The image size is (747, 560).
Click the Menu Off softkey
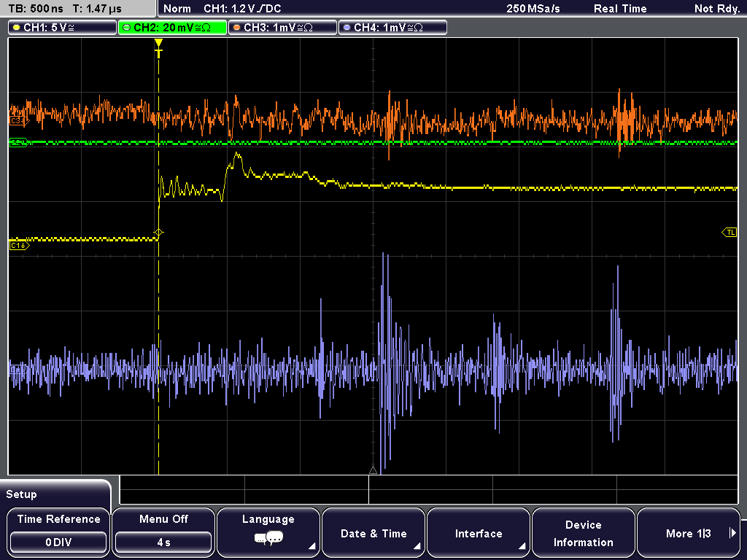point(163,532)
